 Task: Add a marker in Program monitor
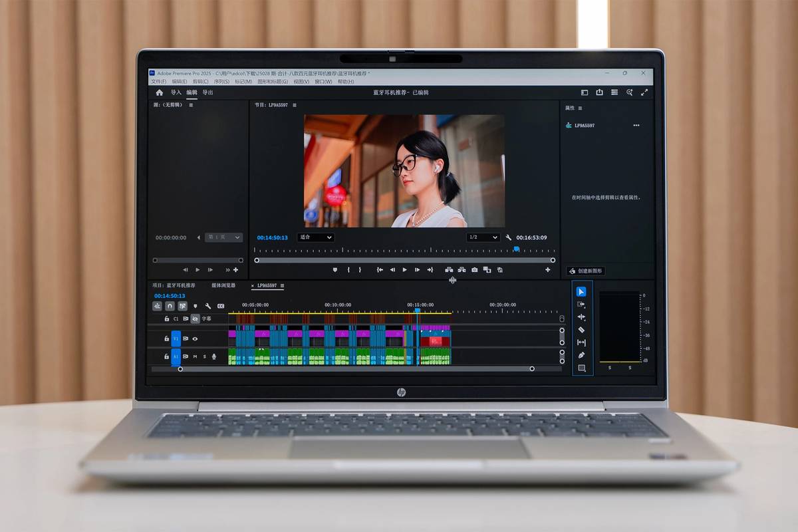click(x=335, y=270)
